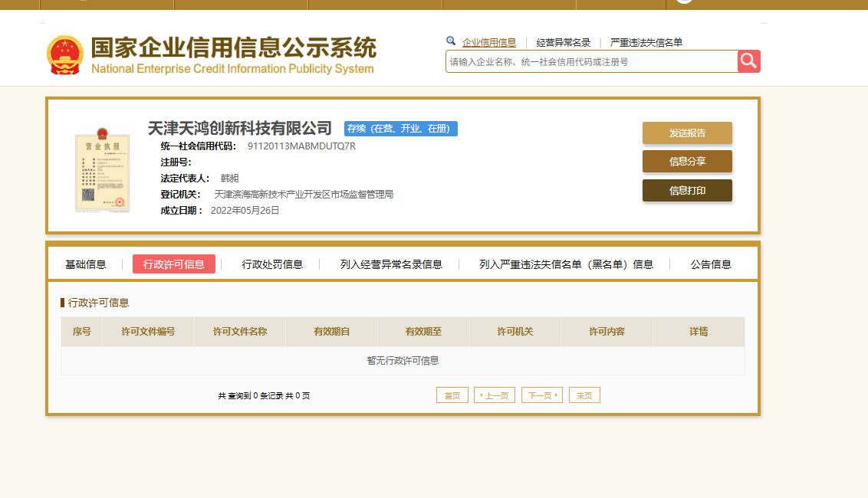The width and height of the screenshot is (868, 498).
Task: Click the 许可文件名称 column header
Action: pos(240,332)
